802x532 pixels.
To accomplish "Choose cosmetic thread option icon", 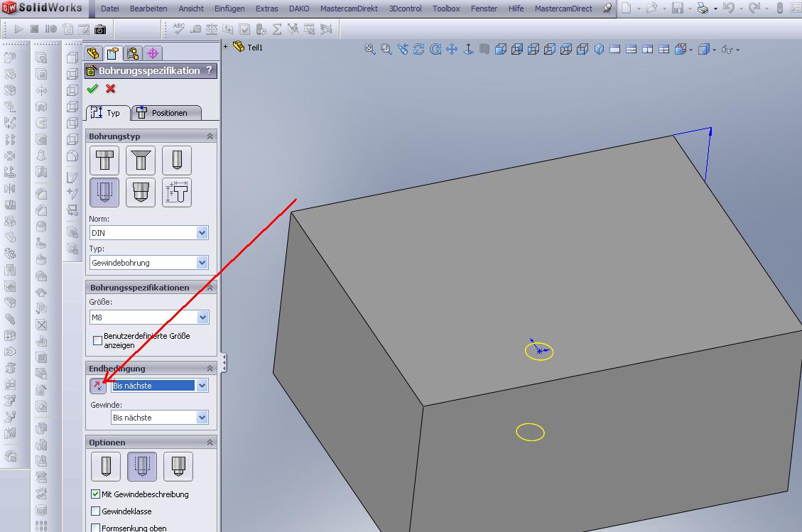I will (142, 467).
